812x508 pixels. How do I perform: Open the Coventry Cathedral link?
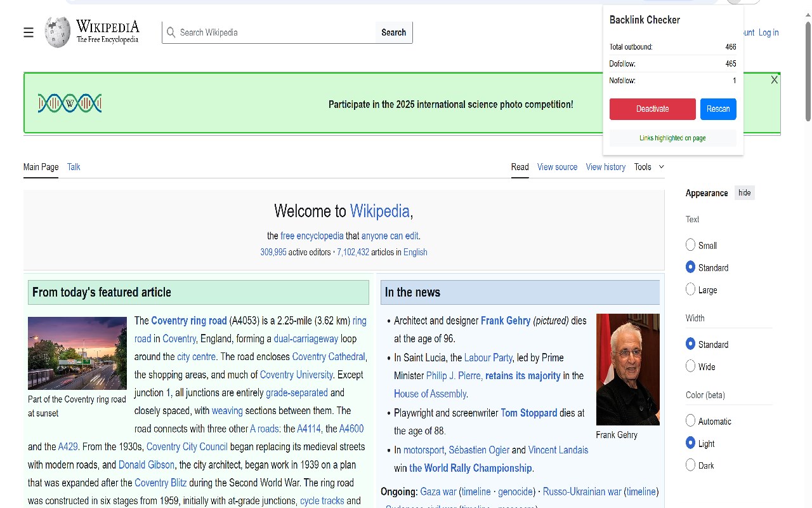pos(329,356)
